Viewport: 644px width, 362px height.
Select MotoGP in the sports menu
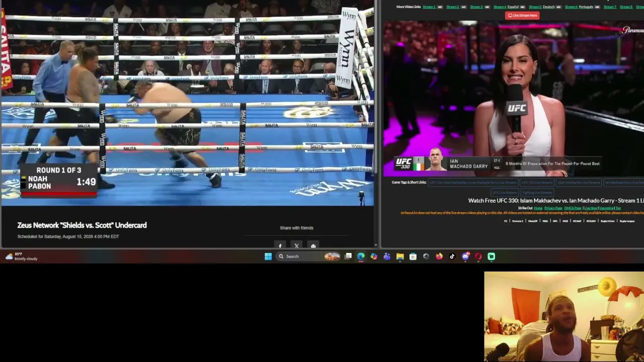click(x=532, y=221)
